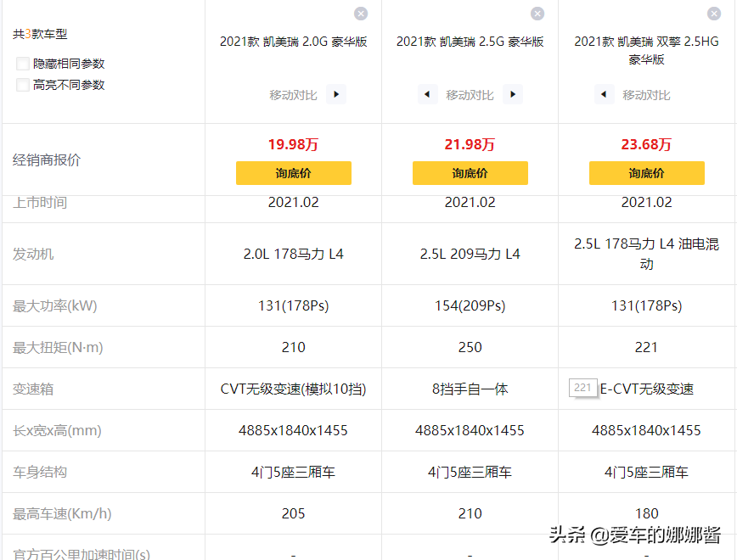
Task: Click the 23.68万 dealer price
Action: pos(647,144)
